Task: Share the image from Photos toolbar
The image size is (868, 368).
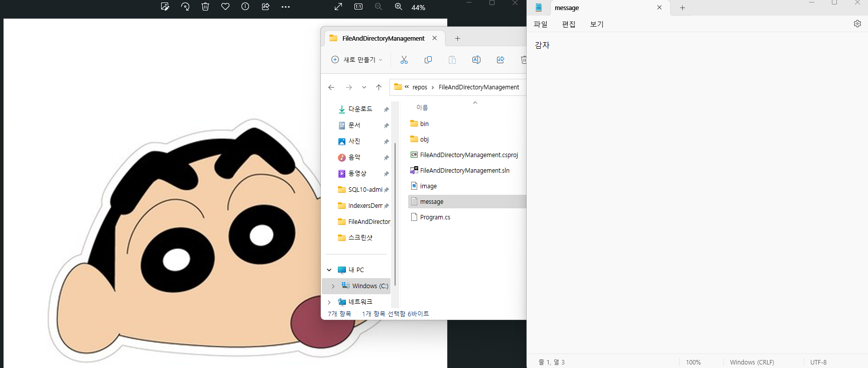Action: tap(266, 7)
